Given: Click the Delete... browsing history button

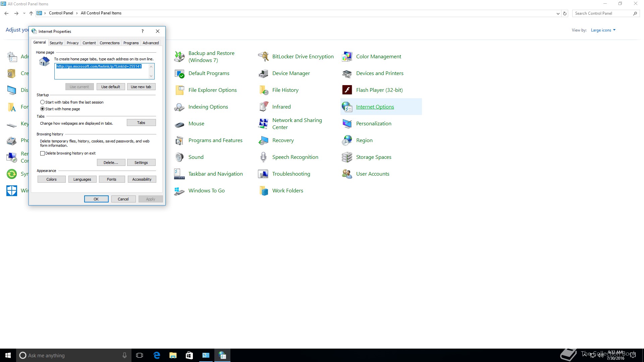Looking at the screenshot, I should 111,163.
